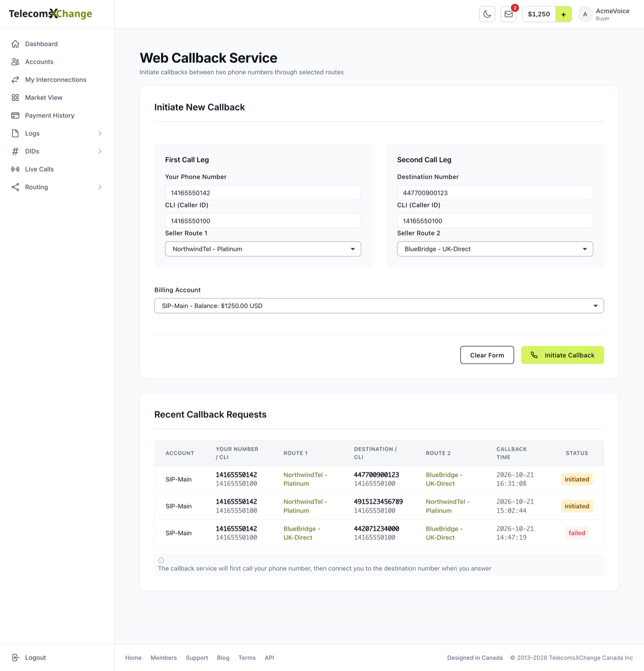Open the Support footer link
Viewport: 644px width, 671px height.
pos(197,658)
